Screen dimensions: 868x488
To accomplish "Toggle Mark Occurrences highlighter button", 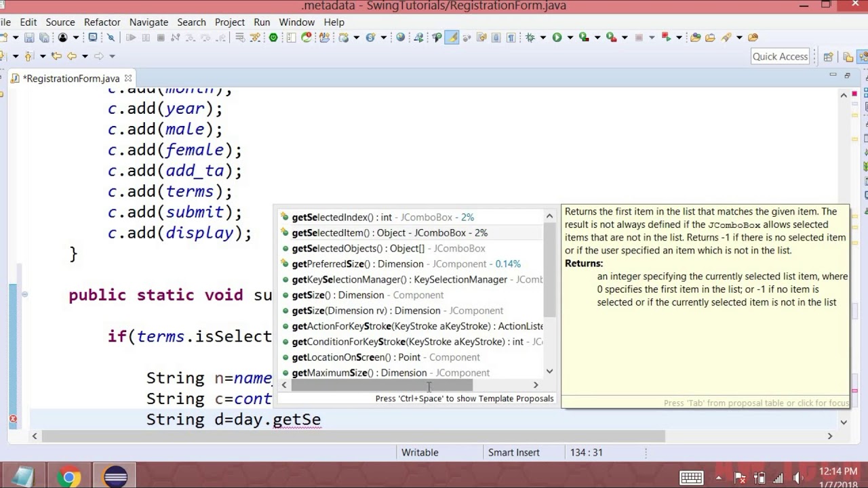I will pyautogui.click(x=452, y=37).
